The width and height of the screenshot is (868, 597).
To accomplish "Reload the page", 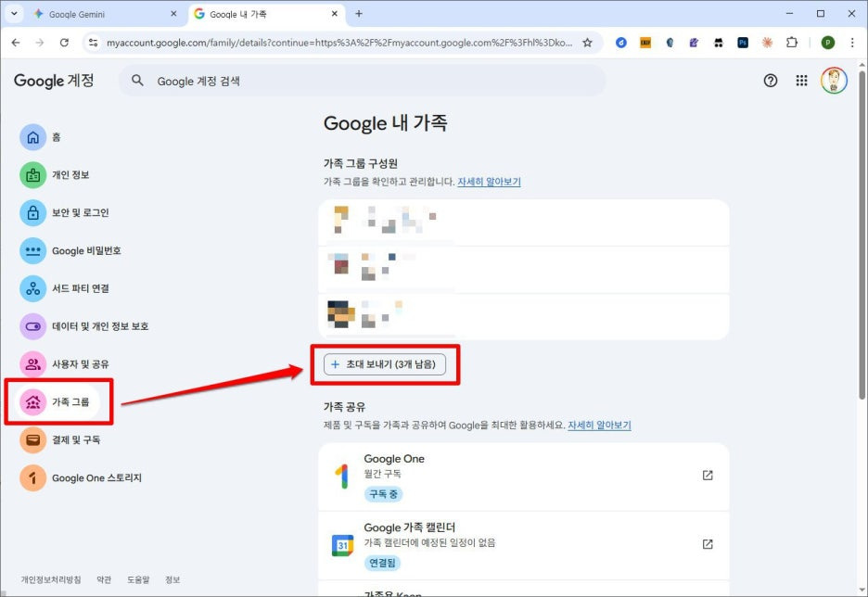I will click(64, 43).
